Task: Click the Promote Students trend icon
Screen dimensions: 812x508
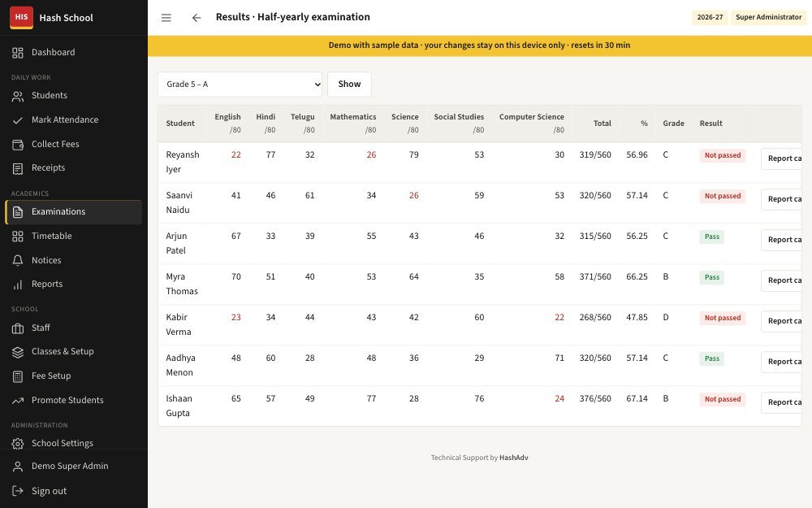Action: tap(18, 401)
